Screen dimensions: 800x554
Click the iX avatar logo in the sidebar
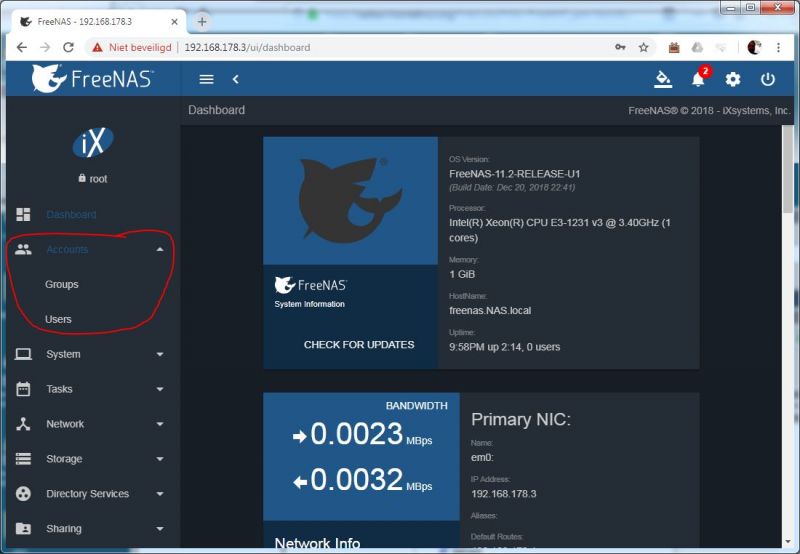coord(93,142)
